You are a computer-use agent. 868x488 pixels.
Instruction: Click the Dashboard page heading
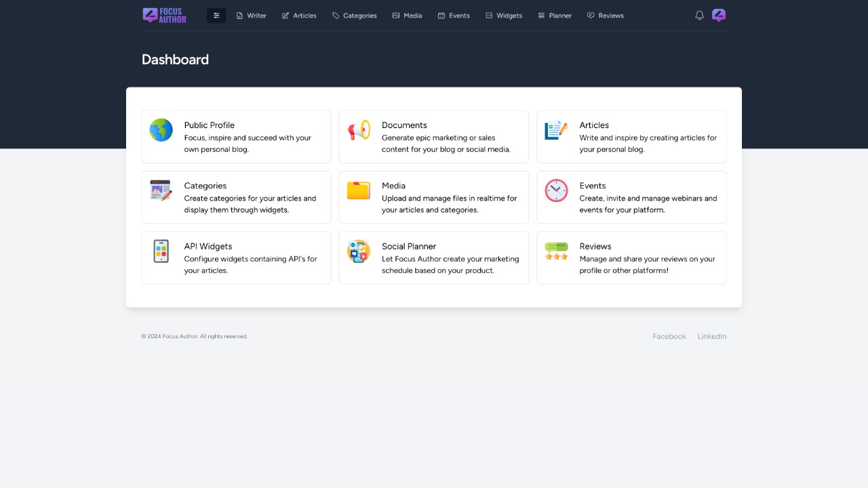point(175,60)
